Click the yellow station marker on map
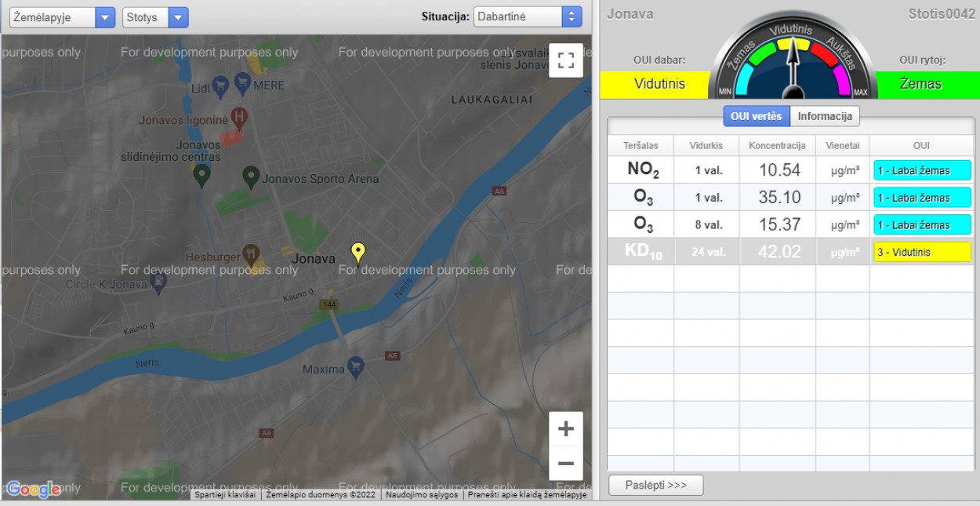The height and width of the screenshot is (506, 980). tap(358, 253)
